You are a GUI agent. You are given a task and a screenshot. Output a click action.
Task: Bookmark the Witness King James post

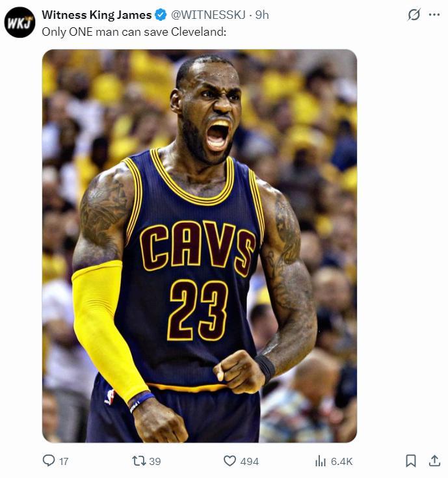click(x=411, y=460)
